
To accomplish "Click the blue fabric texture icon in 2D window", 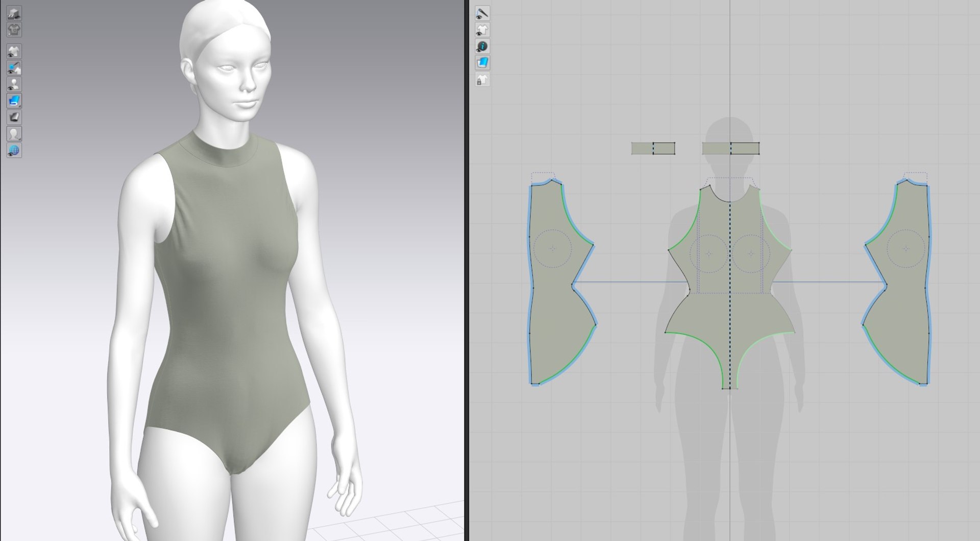I will 482,63.
